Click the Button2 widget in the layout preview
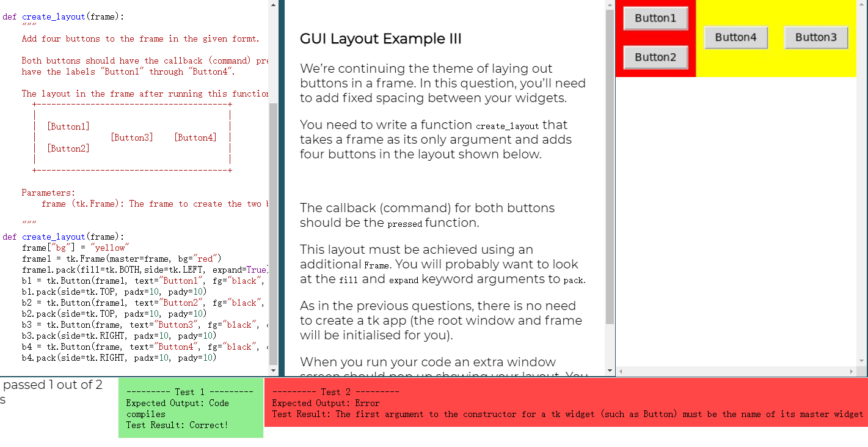Screen dimensions: 868x447 click(x=655, y=57)
